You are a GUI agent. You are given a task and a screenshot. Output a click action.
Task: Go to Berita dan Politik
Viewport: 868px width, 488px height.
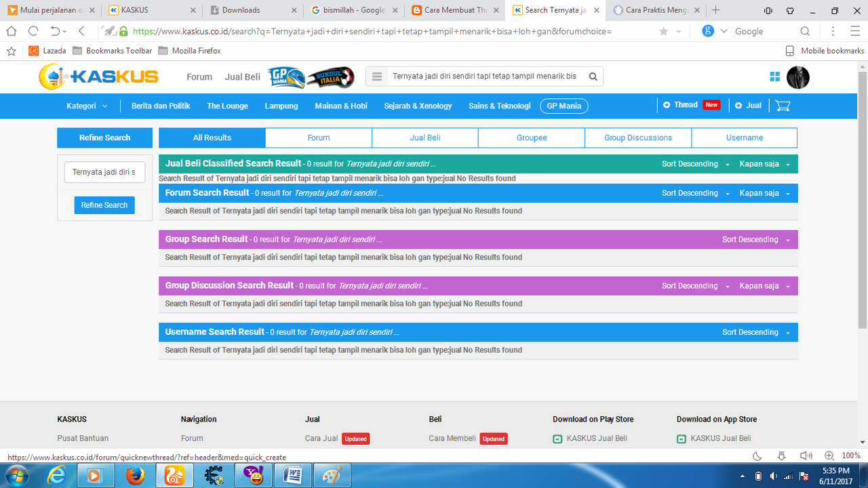tap(161, 106)
